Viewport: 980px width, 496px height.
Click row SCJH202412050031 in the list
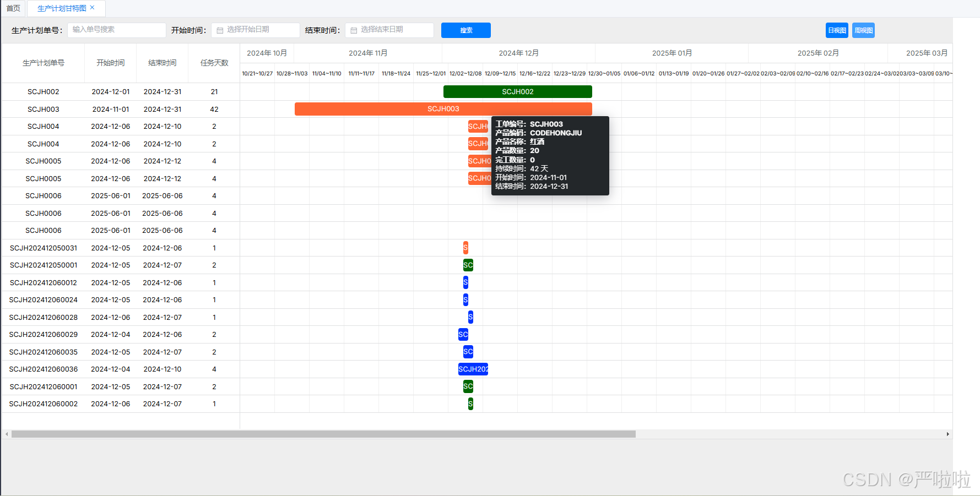tap(121, 248)
